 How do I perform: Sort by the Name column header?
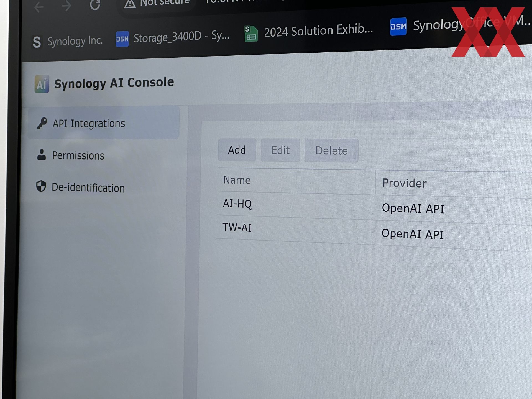[x=296, y=181]
